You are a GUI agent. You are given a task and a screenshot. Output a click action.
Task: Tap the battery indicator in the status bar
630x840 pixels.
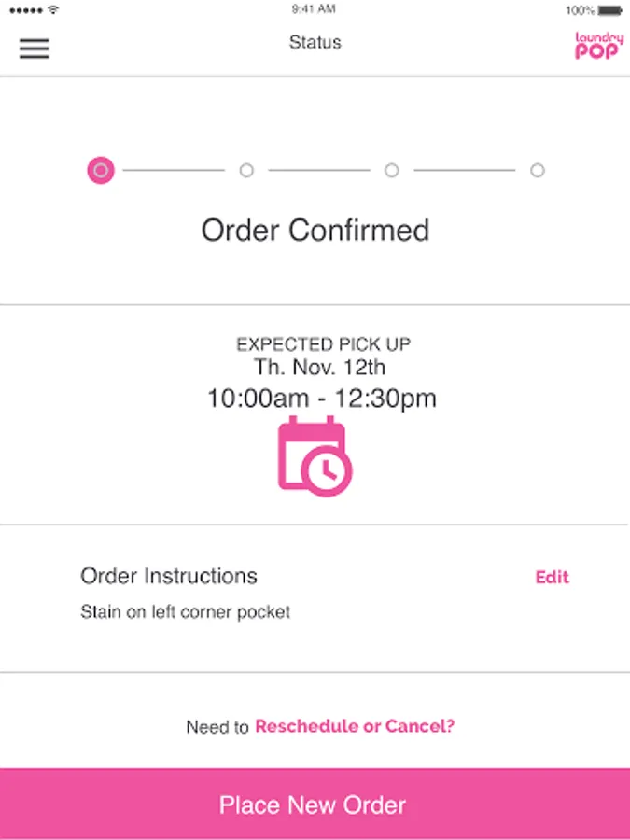point(608,10)
